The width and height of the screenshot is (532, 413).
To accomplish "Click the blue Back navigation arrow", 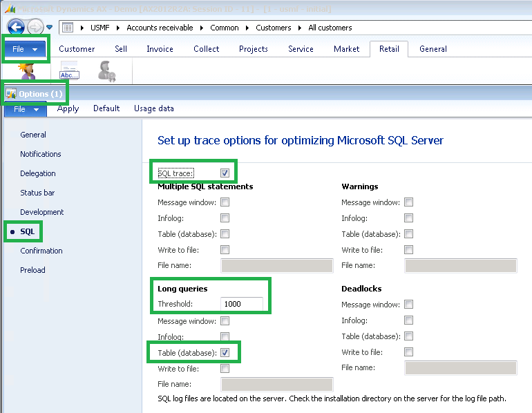I will click(x=15, y=28).
